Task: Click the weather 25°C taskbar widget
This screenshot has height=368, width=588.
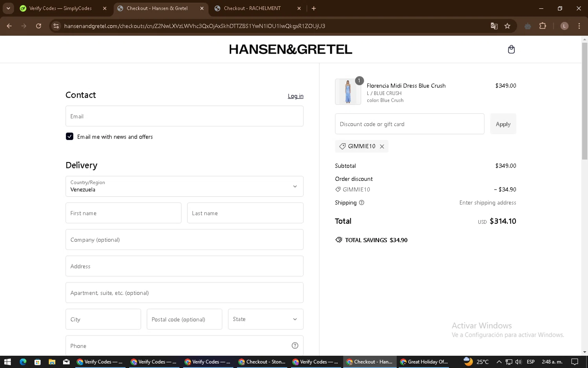Action: pos(476,362)
